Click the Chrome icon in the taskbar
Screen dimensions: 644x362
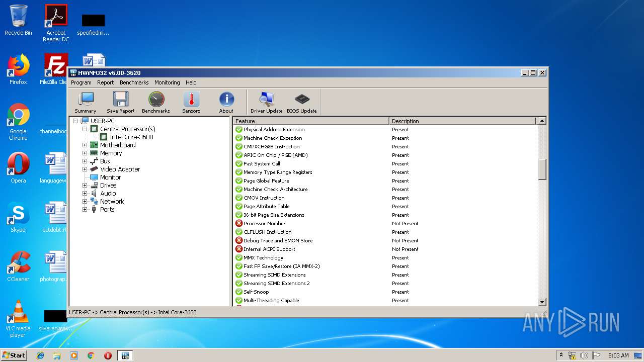91,355
